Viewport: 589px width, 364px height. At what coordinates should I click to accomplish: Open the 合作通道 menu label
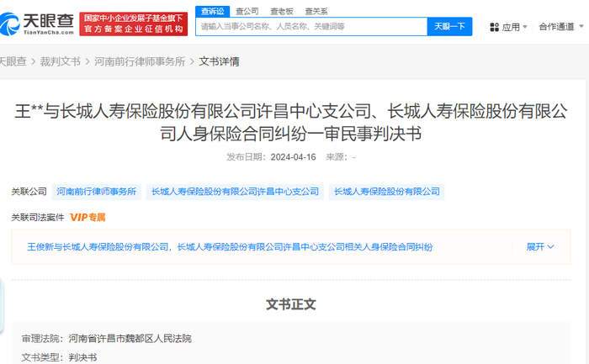click(x=556, y=27)
